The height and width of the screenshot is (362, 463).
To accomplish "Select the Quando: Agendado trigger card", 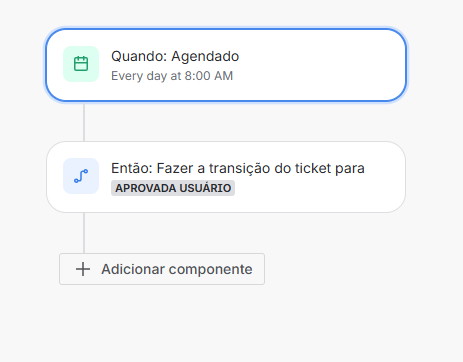I will [x=226, y=65].
